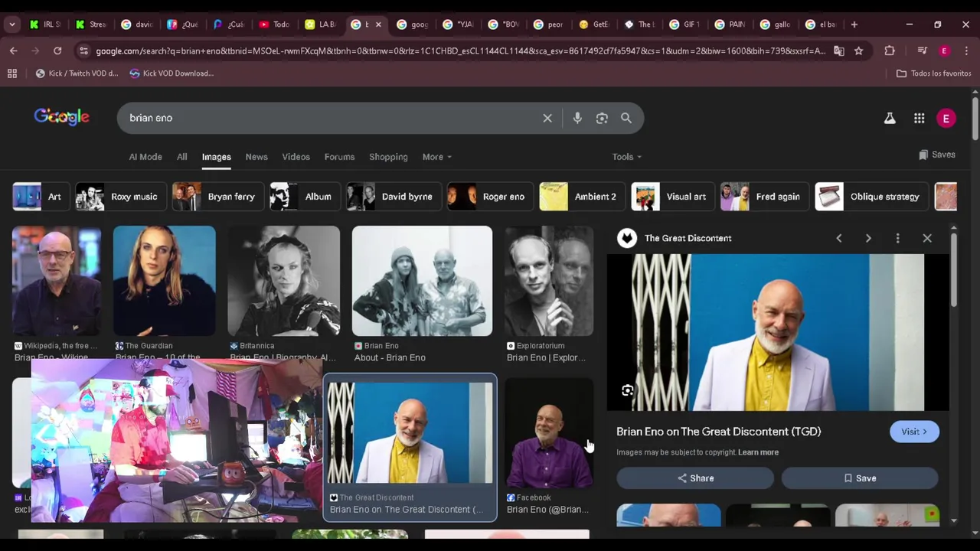Close the image preview panel

point(927,238)
